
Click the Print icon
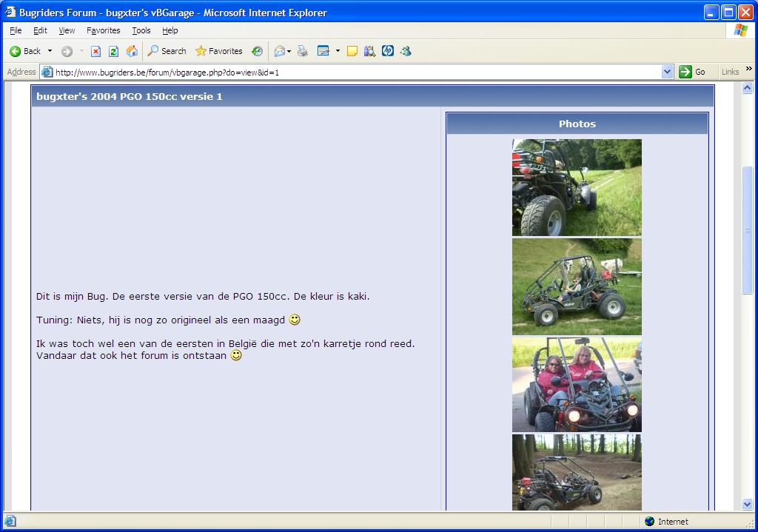coord(302,51)
